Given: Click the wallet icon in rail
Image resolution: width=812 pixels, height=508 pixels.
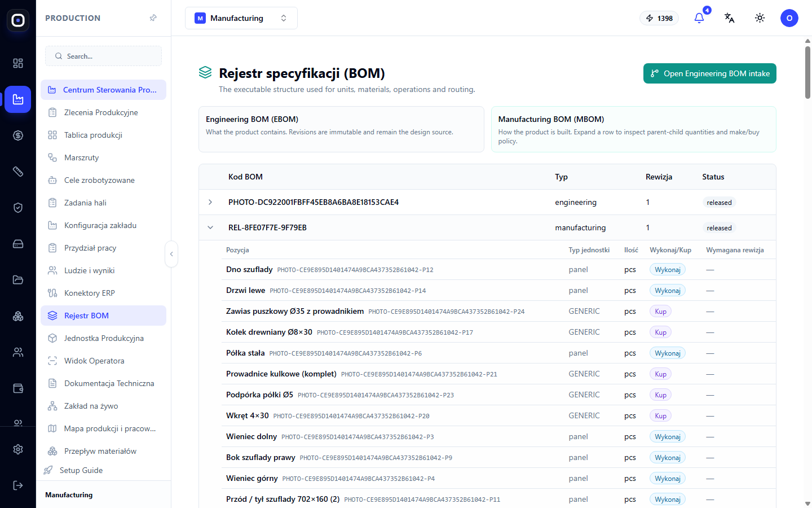Looking at the screenshot, I should point(18,388).
